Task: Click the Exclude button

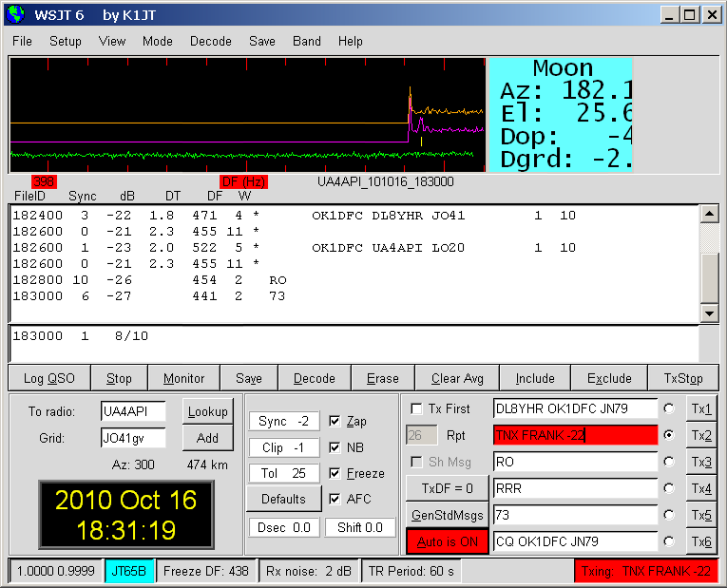Action: point(609,378)
